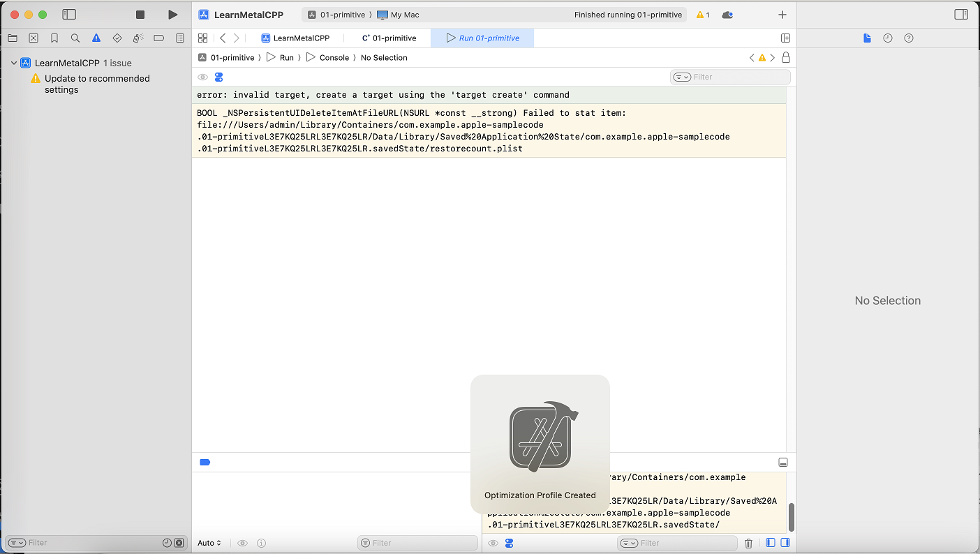Jump to the previous issue arrow
This screenshot has width=980, height=554.
752,58
